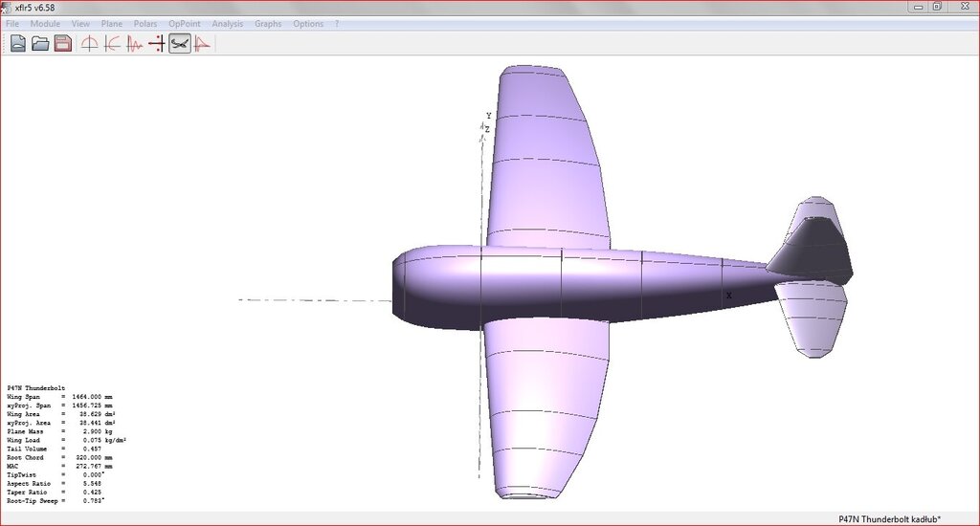The height and width of the screenshot is (526, 980).
Task: Select the red cross with dotted line icon
Action: [157, 43]
